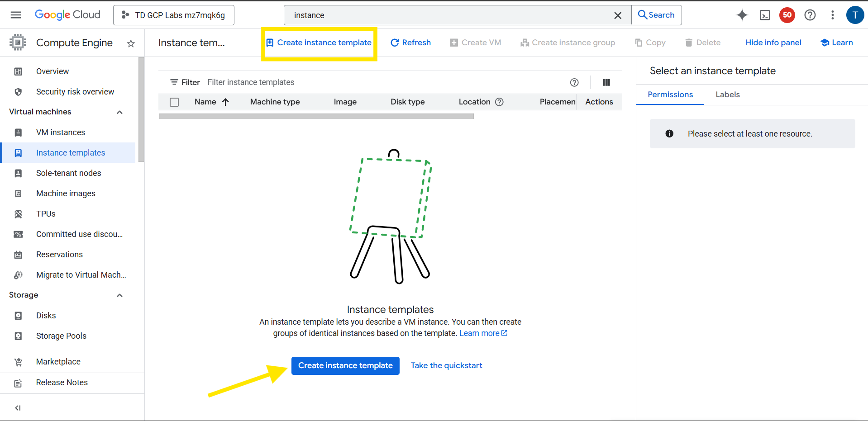This screenshot has height=421, width=868.
Task: Open Gemini AI sparkle assistant
Action: [x=742, y=15]
